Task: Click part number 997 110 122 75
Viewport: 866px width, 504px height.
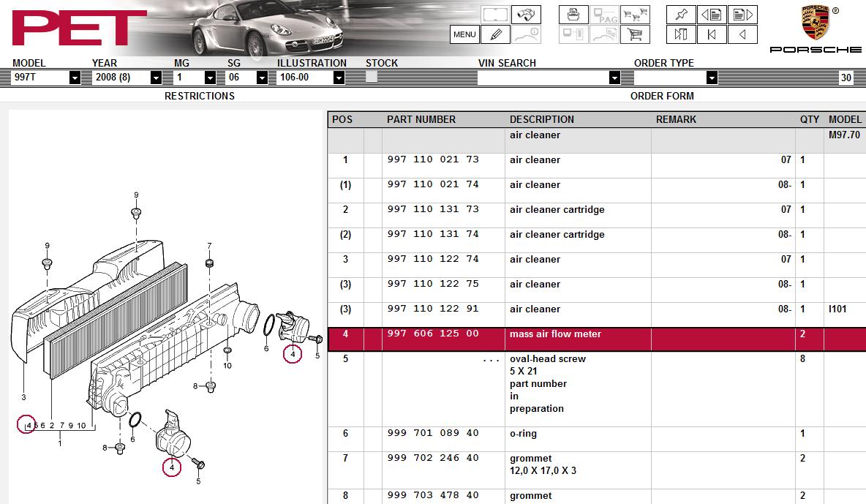Action: pos(433,284)
